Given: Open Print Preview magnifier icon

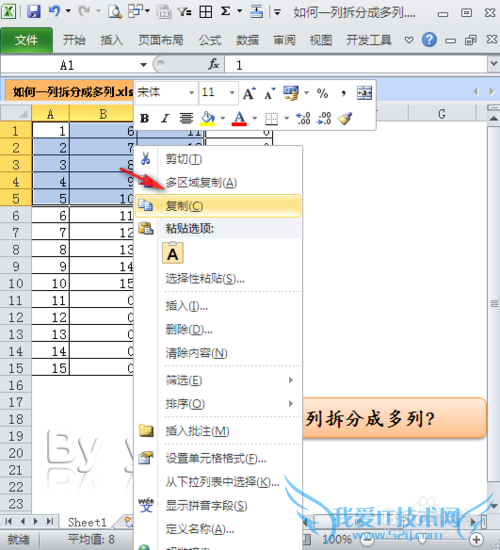Looking at the screenshot, I should (115, 12).
